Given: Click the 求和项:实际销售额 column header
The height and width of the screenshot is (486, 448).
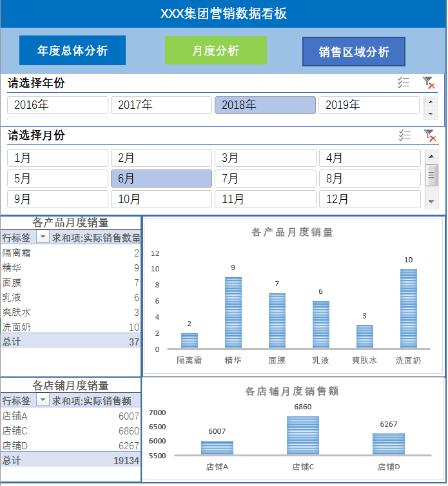Looking at the screenshot, I should (x=92, y=401).
